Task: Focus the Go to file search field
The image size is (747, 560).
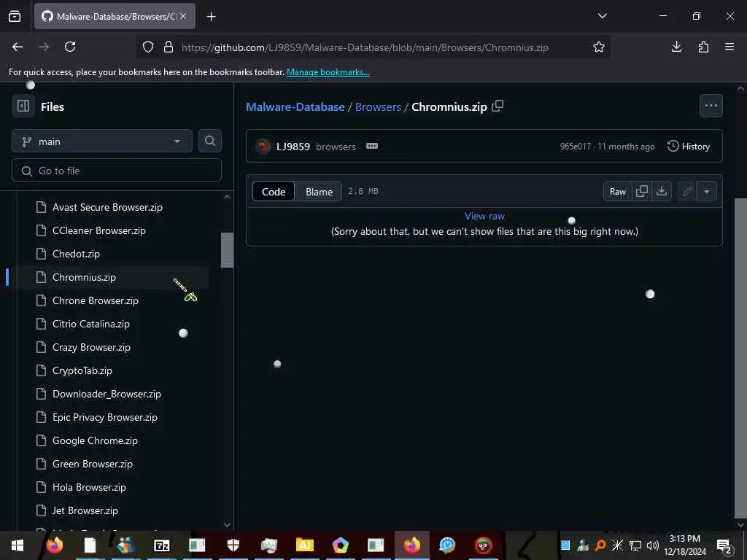Action: [x=117, y=171]
